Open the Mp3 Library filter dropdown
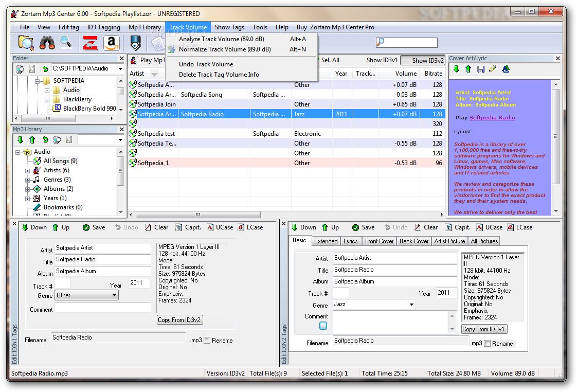Image resolution: width=577 pixels, height=392 pixels. 120,140
